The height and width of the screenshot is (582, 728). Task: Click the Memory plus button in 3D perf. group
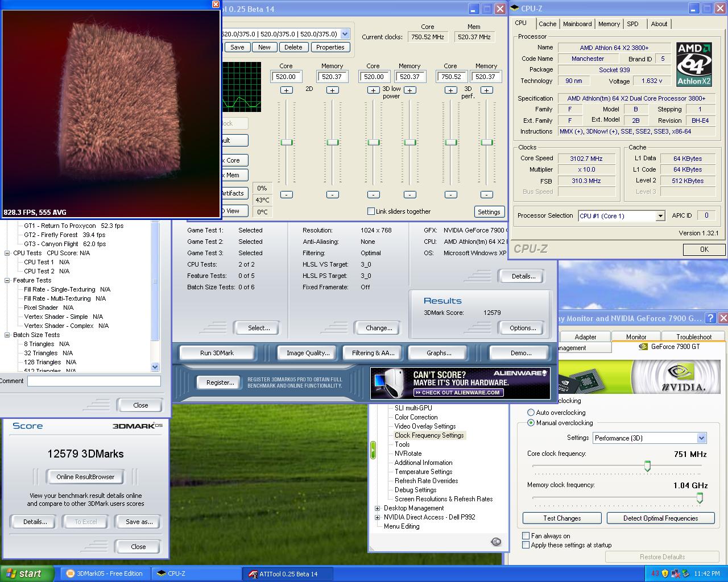(x=487, y=90)
